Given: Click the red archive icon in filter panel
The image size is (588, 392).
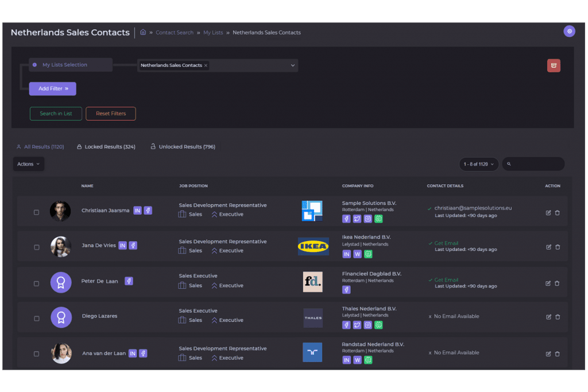Looking at the screenshot, I should (554, 65).
